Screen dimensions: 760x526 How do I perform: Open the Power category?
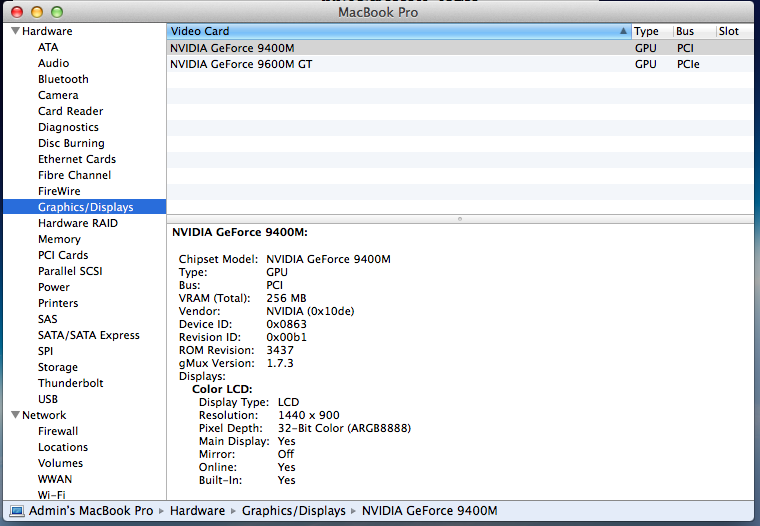(54, 287)
